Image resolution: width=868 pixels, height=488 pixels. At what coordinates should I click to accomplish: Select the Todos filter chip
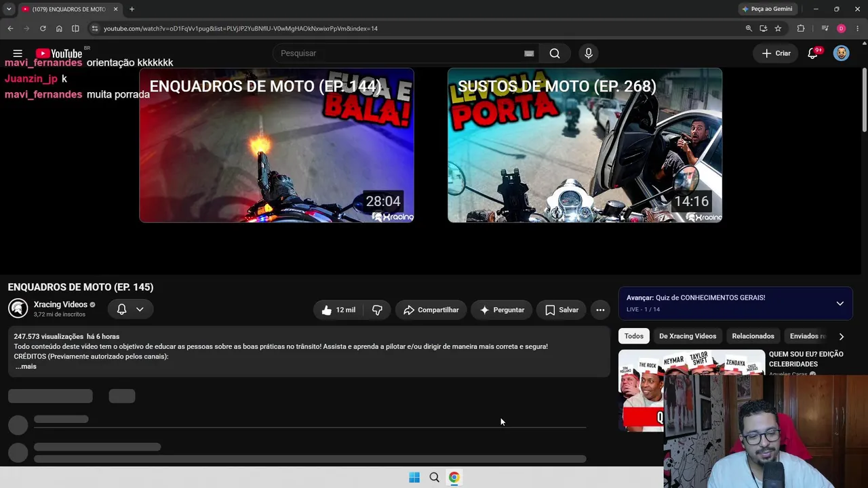(x=634, y=336)
